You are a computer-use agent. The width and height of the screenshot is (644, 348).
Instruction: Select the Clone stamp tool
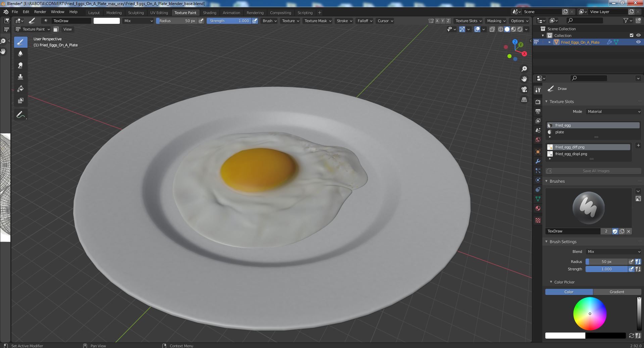pyautogui.click(x=20, y=77)
